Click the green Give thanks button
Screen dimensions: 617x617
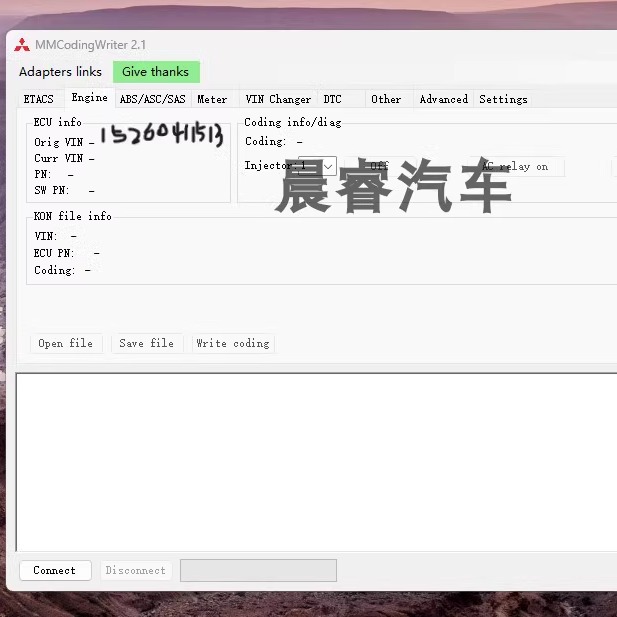point(156,72)
